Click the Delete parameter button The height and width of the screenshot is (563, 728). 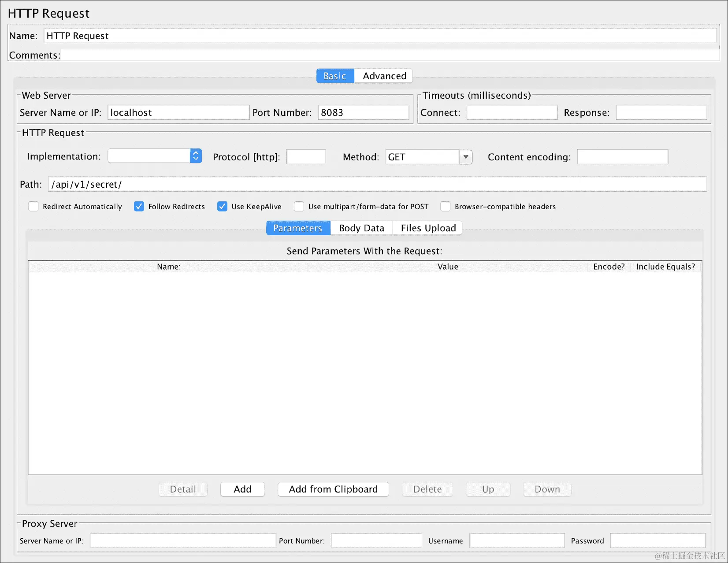[x=427, y=489]
